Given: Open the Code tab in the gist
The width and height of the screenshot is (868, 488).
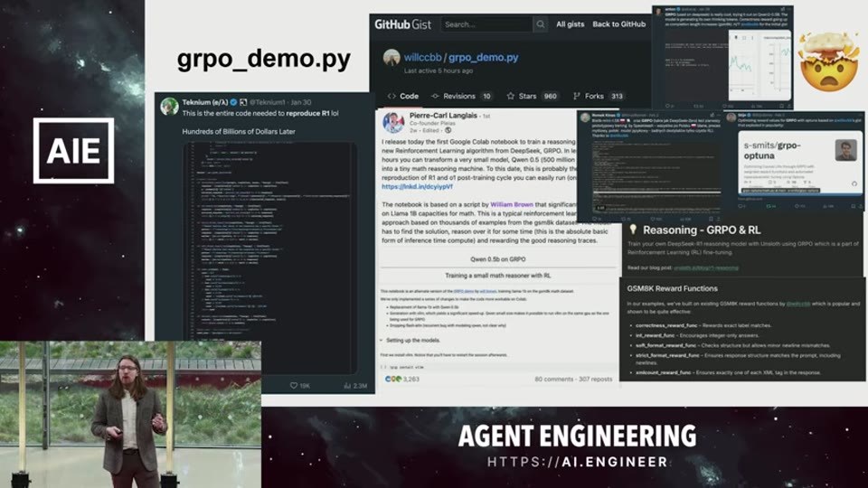Looking at the screenshot, I should pos(403,97).
